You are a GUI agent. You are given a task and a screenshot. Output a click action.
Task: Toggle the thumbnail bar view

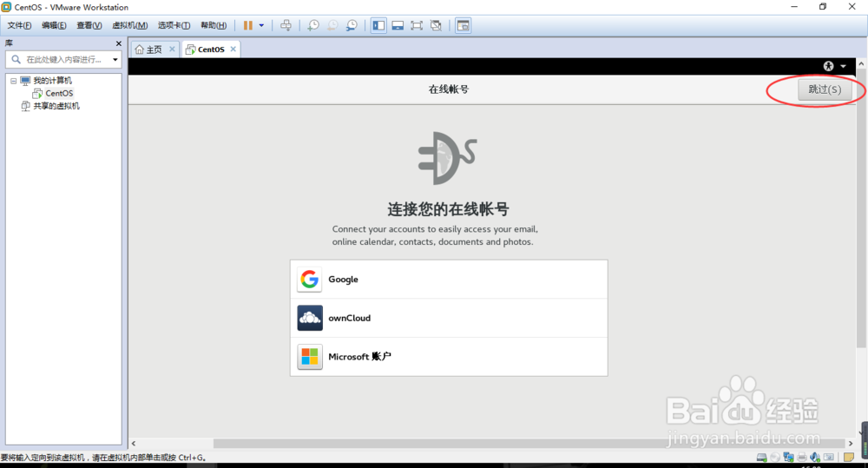click(398, 25)
